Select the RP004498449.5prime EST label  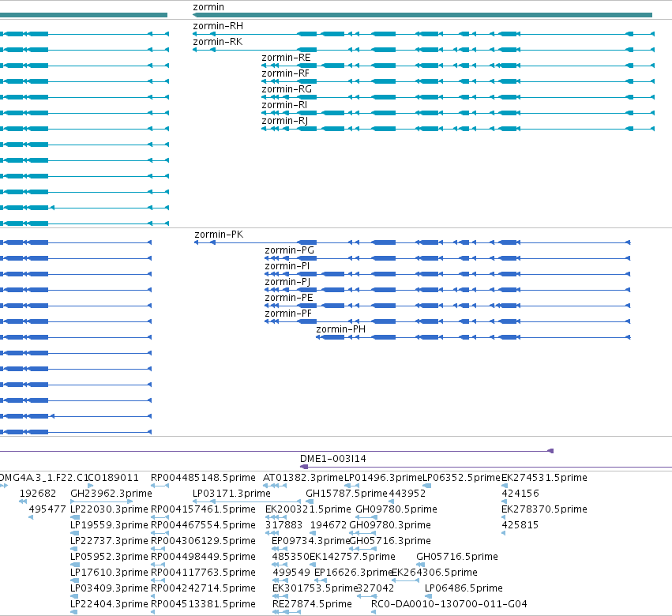(x=203, y=558)
